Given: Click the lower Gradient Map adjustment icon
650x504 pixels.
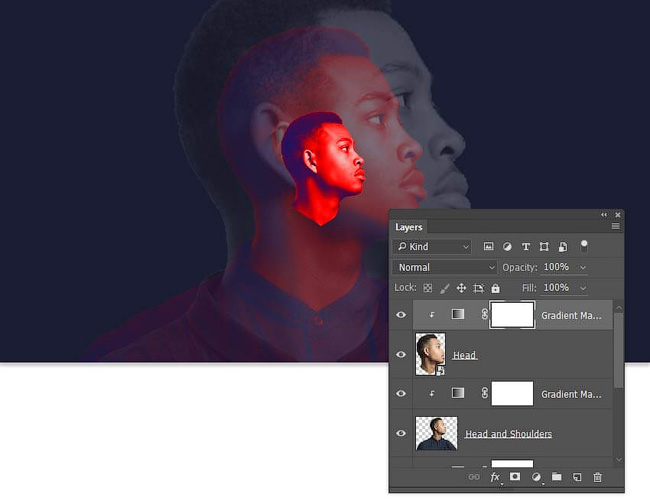Looking at the screenshot, I should [458, 393].
